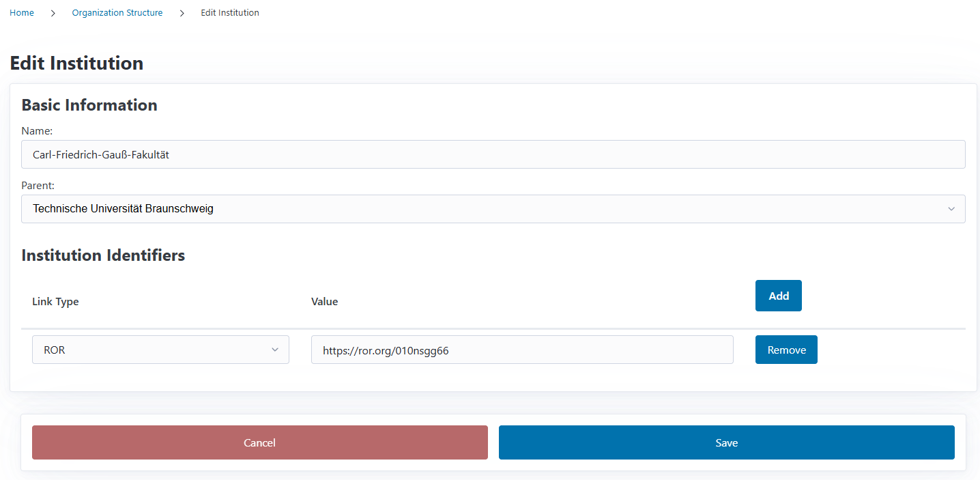Open the Parent institution dropdown
980x480 pixels.
pyautogui.click(x=493, y=209)
